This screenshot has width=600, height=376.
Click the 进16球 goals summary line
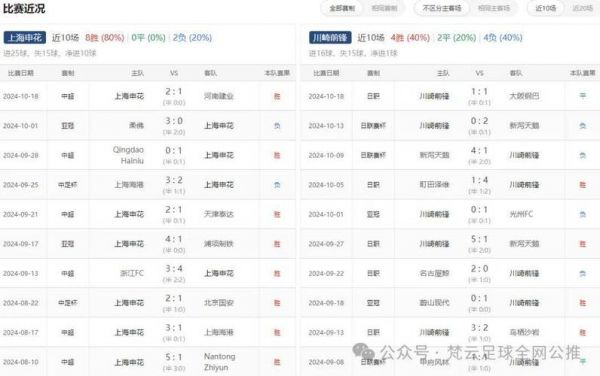point(353,53)
